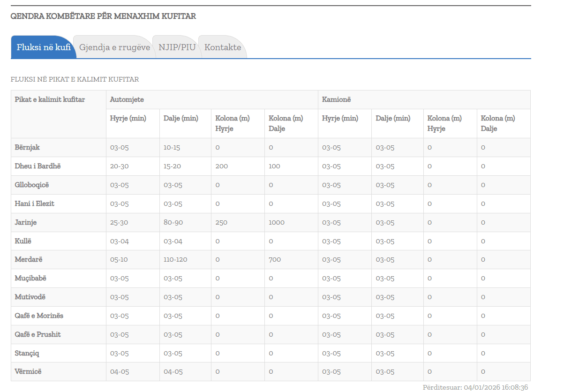
Task: Open the Kontakte tab
Action: coord(223,47)
